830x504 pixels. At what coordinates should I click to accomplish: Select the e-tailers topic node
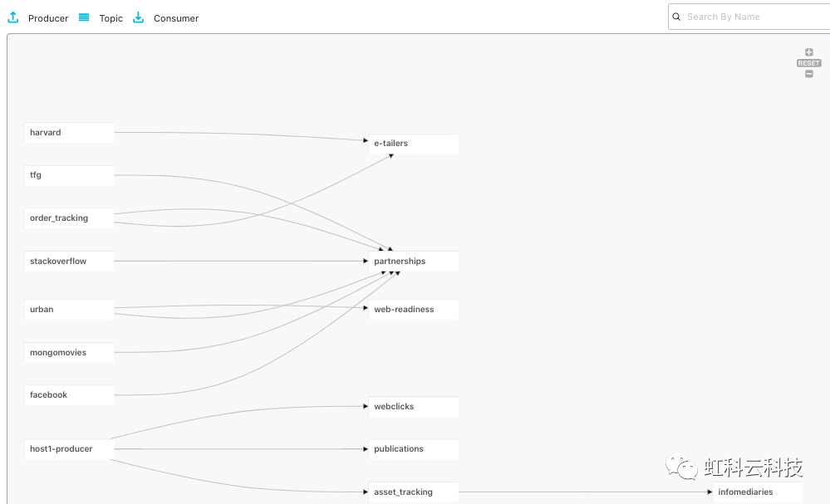414,144
